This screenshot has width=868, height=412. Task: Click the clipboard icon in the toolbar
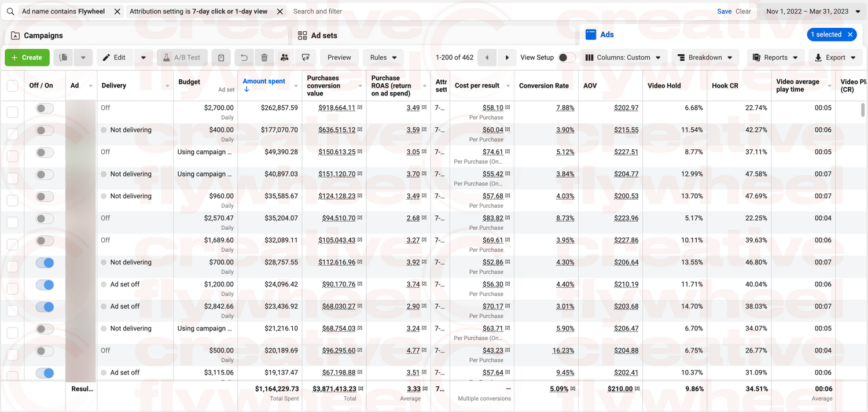[x=221, y=57]
